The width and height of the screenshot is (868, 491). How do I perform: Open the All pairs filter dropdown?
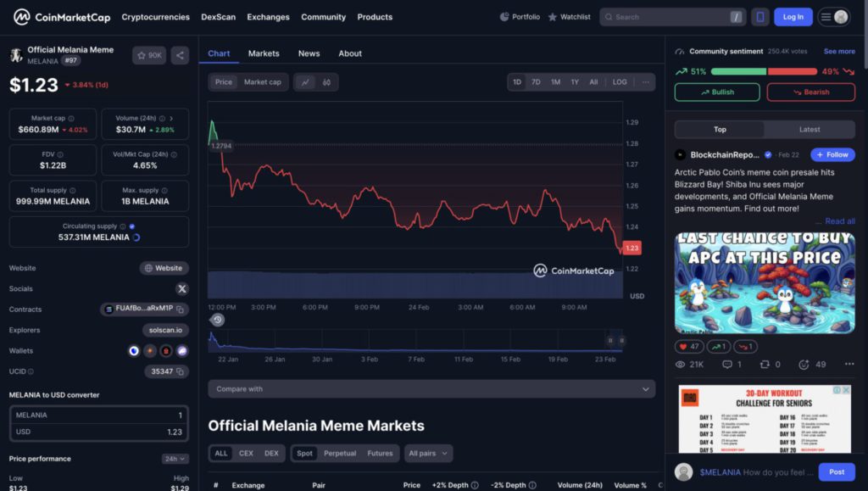pos(428,454)
